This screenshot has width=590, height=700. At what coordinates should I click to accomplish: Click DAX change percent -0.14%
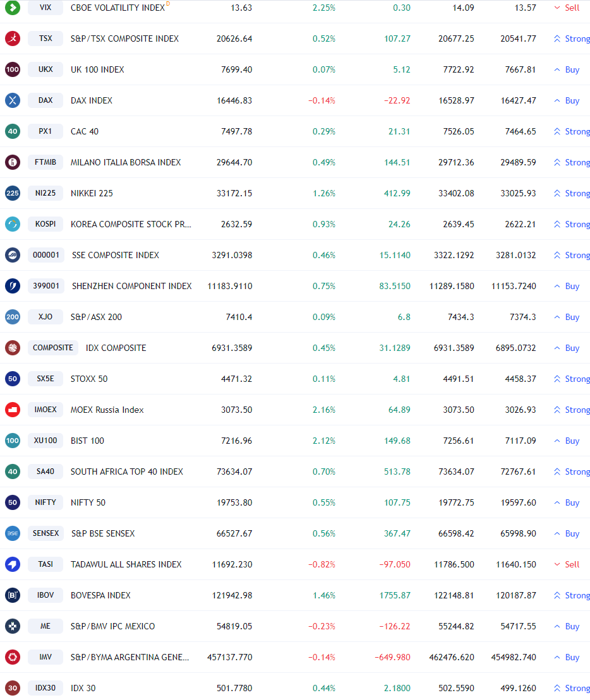pos(322,101)
